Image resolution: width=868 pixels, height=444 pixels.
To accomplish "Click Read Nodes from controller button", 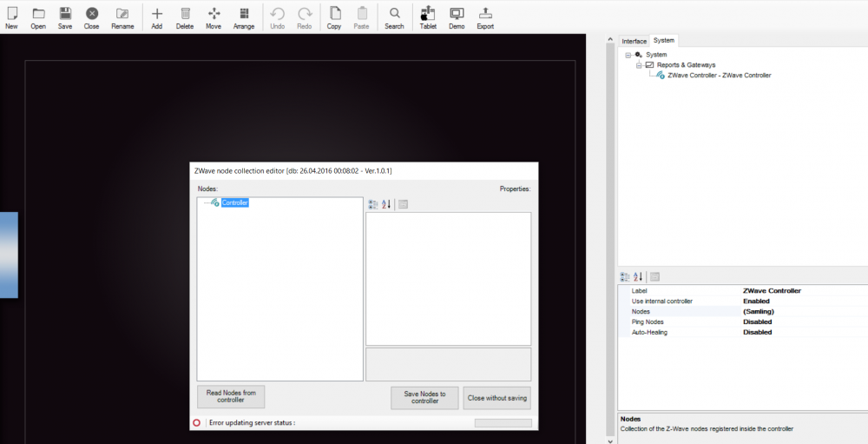I will click(231, 396).
